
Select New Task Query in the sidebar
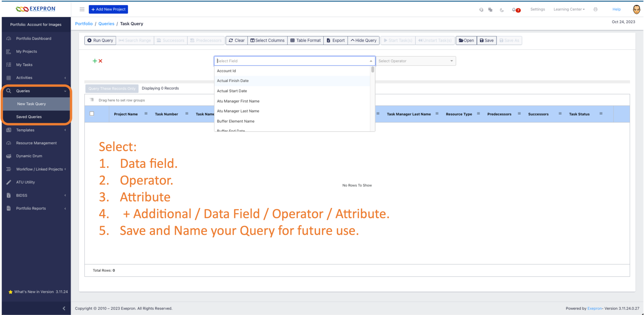tap(31, 104)
